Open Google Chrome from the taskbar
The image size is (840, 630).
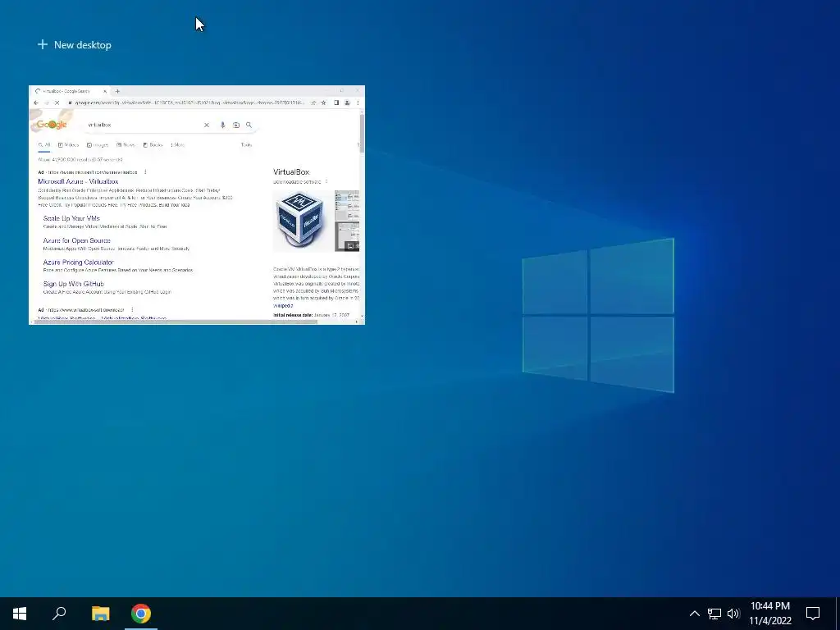141,614
